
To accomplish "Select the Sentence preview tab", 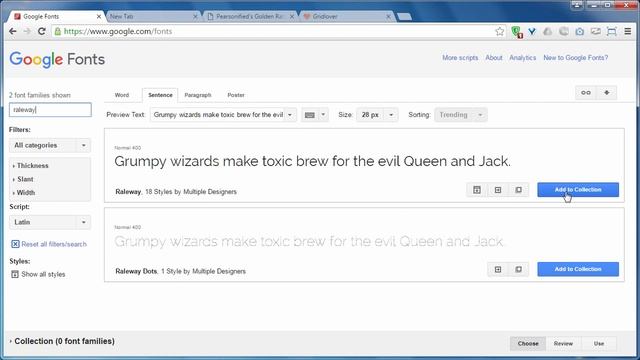I will coord(160,95).
